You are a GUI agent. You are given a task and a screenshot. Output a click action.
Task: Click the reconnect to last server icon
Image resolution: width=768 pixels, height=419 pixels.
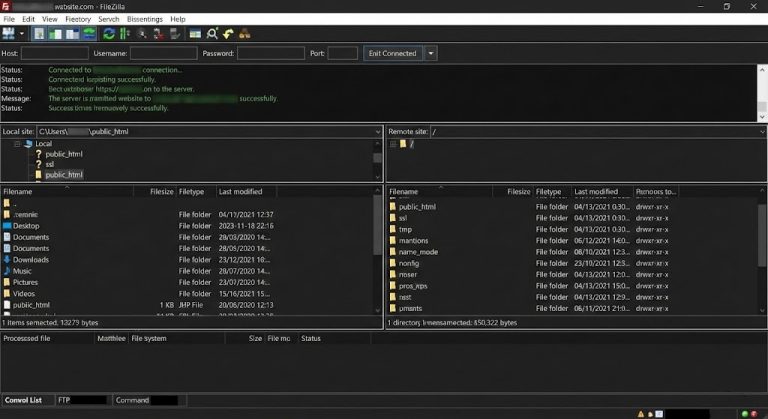tap(175, 33)
